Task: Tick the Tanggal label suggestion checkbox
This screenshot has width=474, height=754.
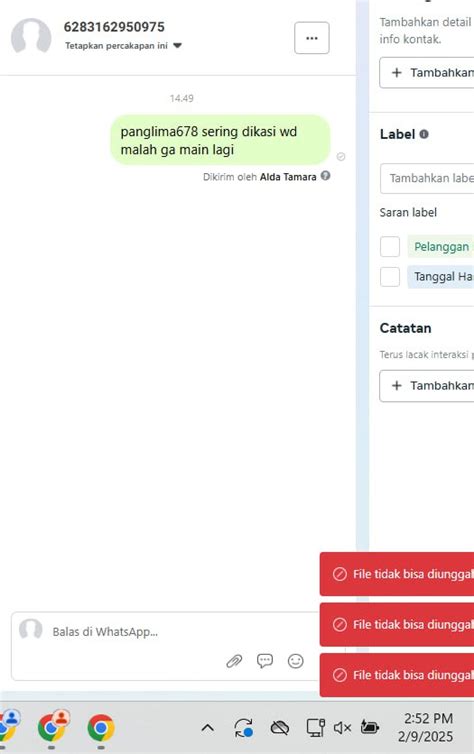Action: point(390,277)
